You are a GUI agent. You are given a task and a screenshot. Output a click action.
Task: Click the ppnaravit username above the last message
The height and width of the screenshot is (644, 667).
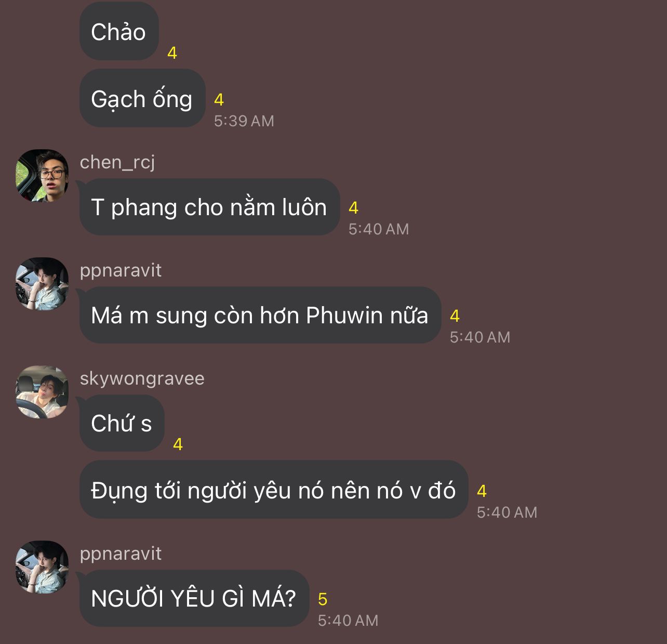(121, 554)
